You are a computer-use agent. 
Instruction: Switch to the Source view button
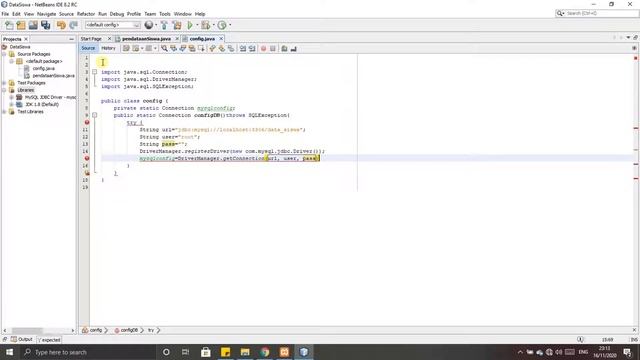tap(88, 48)
